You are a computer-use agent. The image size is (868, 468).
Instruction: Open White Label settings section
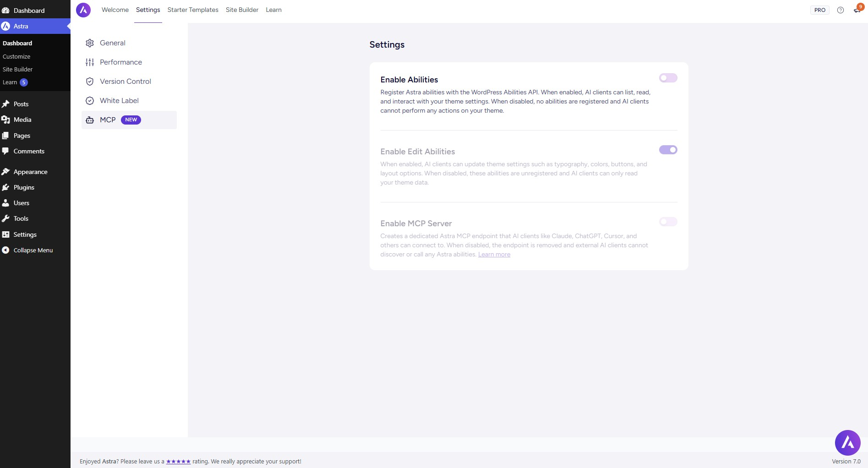[129, 101]
